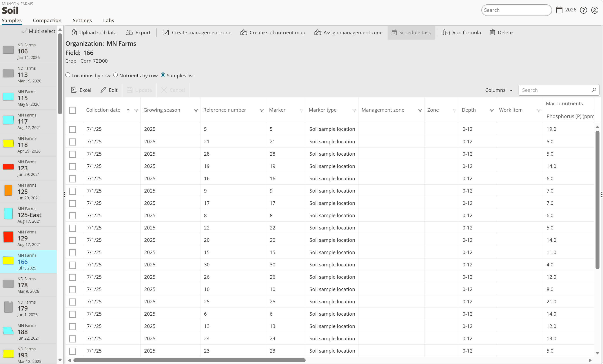Check the row with reference number 16

[x=73, y=179]
